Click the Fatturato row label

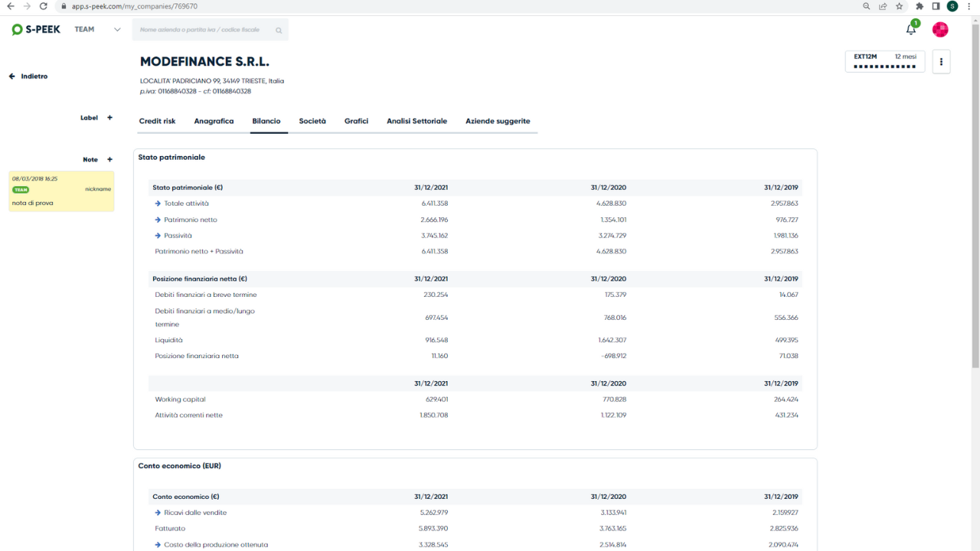click(x=170, y=529)
